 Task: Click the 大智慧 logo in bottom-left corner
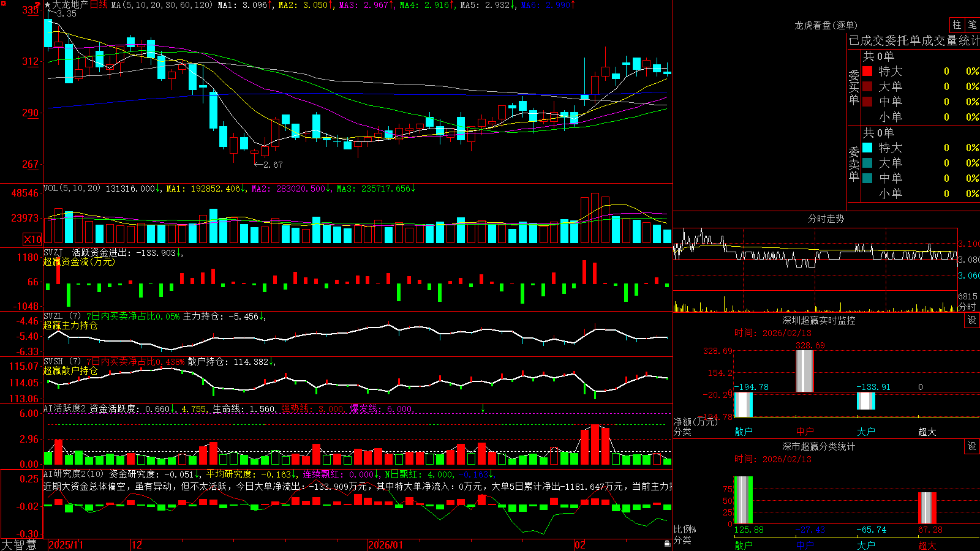click(18, 545)
